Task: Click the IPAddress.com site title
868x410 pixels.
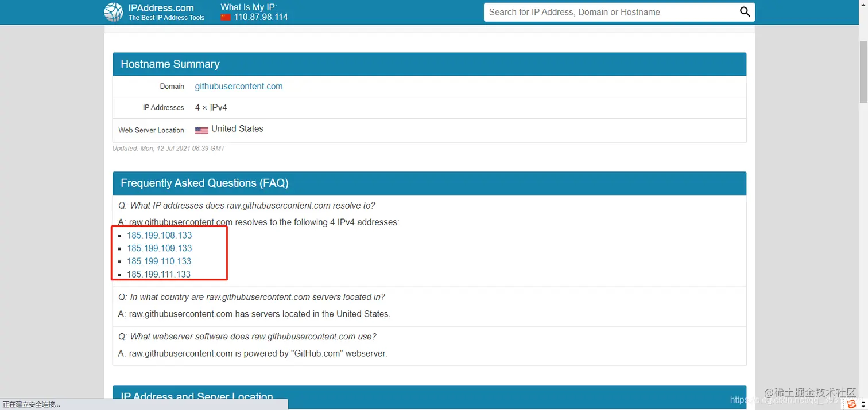Action: click(x=161, y=8)
